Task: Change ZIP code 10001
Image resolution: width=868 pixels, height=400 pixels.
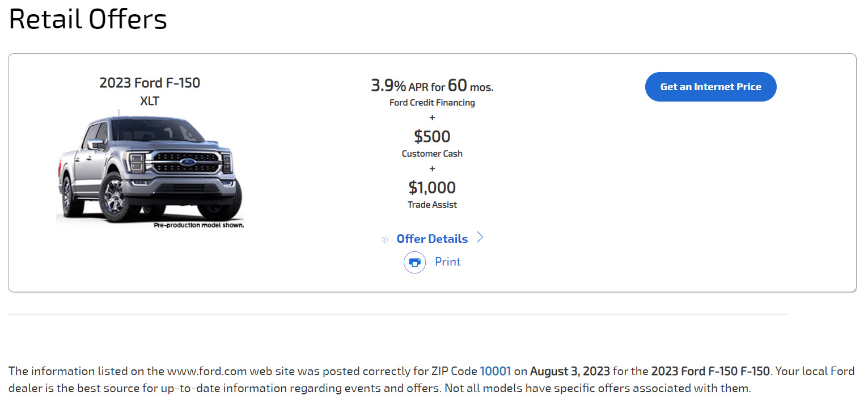Action: point(495,372)
